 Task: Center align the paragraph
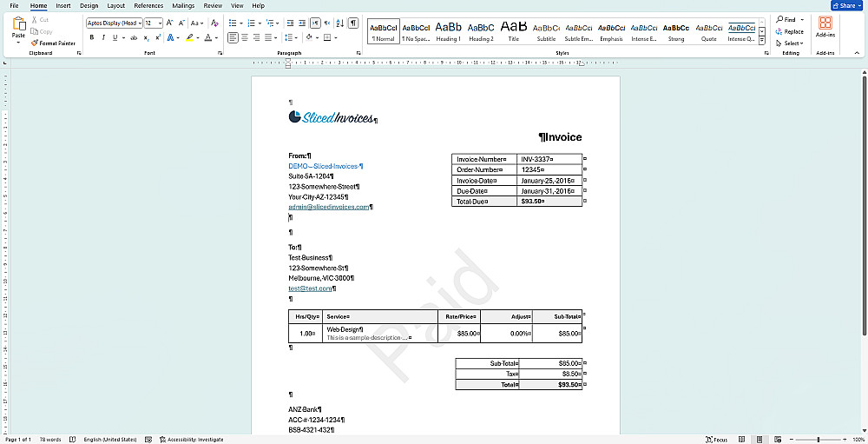tap(245, 37)
